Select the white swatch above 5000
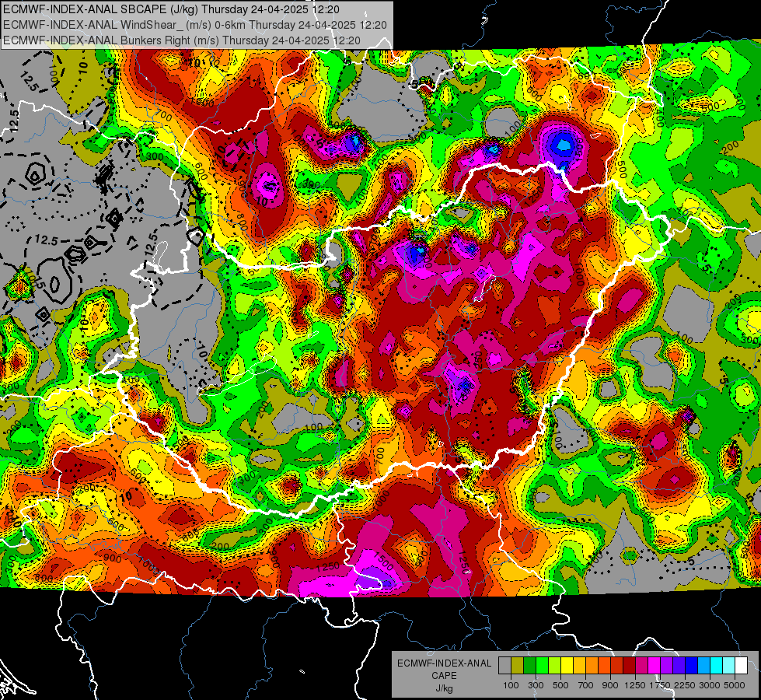 (x=741, y=666)
